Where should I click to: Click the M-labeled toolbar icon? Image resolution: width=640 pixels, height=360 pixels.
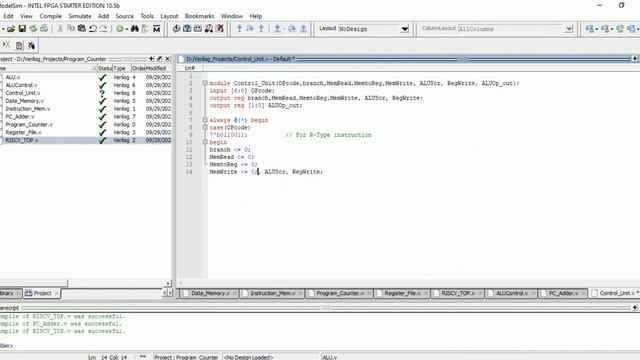click(156, 29)
